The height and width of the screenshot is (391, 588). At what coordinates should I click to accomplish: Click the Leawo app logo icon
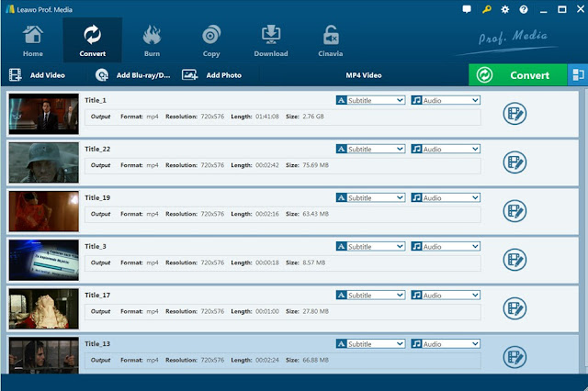click(x=10, y=9)
